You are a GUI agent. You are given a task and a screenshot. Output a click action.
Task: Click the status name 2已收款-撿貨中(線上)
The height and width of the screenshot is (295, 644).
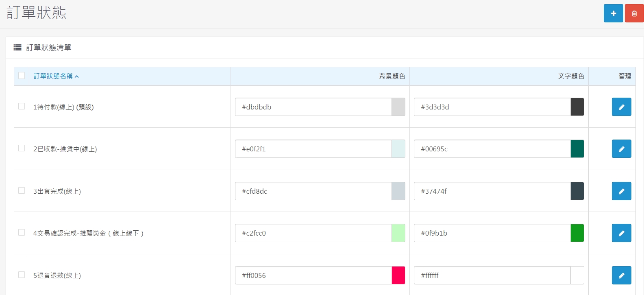pos(65,149)
